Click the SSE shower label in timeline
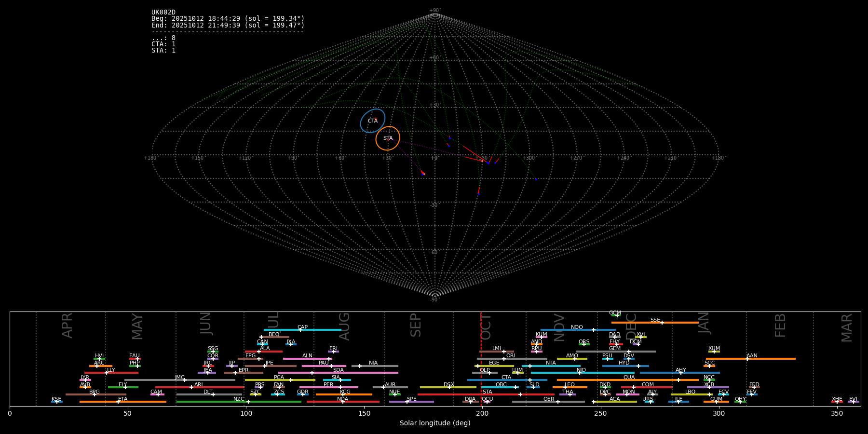The height and width of the screenshot is (434, 868). [655, 320]
